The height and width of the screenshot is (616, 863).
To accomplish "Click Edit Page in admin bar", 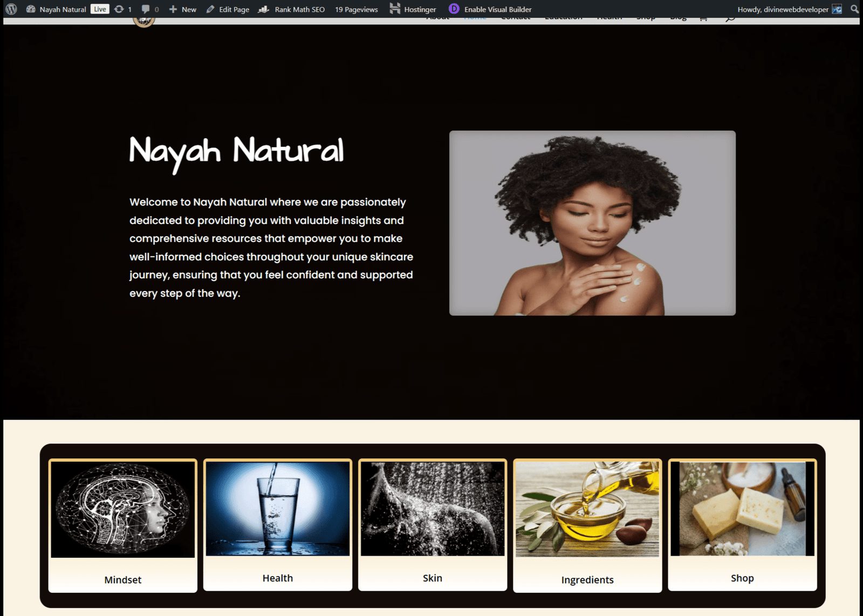I will pos(228,9).
